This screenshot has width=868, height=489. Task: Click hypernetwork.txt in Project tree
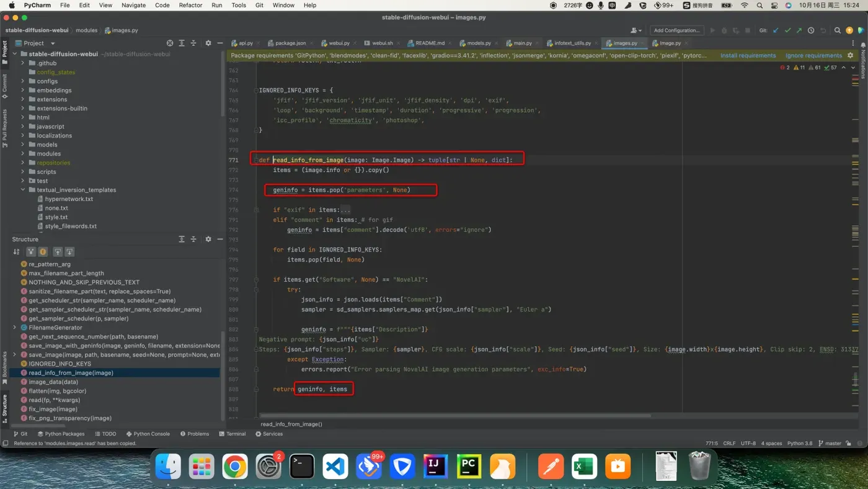pos(69,199)
